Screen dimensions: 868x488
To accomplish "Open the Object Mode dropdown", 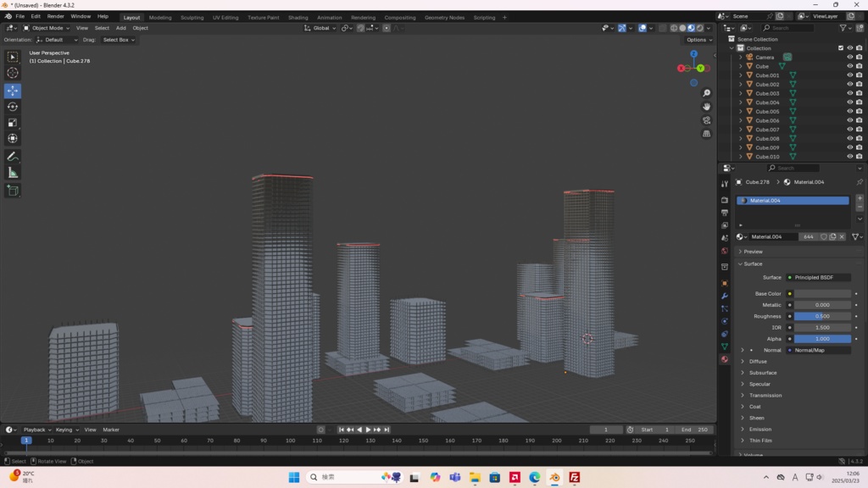I will [47, 28].
